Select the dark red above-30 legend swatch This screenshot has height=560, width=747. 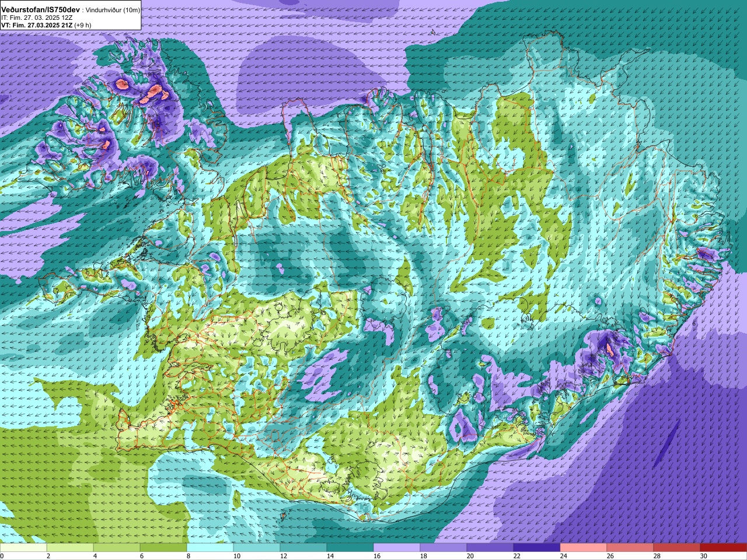(723, 548)
